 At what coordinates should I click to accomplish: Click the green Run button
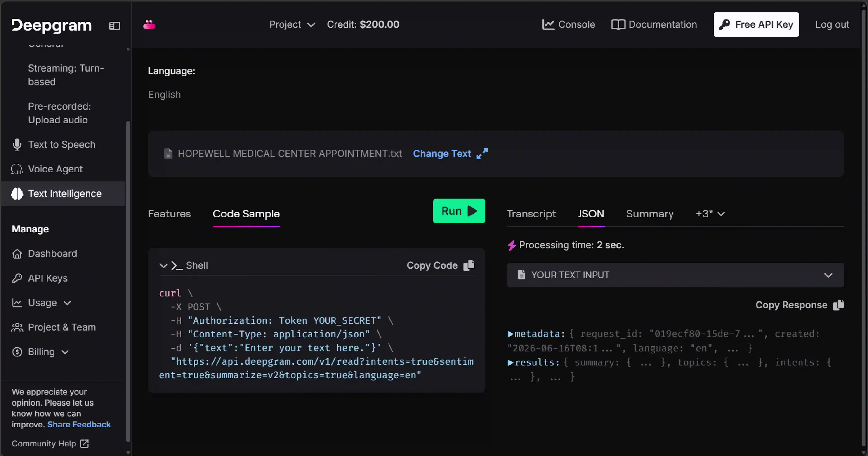point(459,211)
